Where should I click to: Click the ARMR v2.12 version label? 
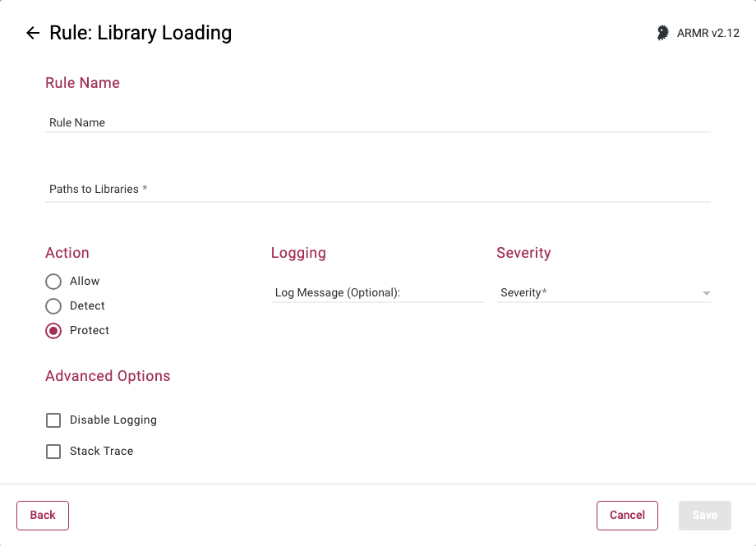tap(708, 33)
